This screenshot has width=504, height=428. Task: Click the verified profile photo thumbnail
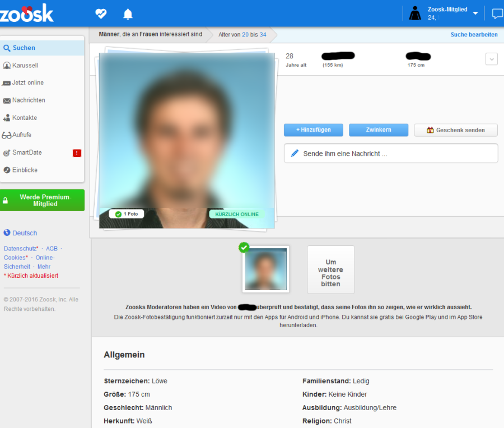pos(265,269)
